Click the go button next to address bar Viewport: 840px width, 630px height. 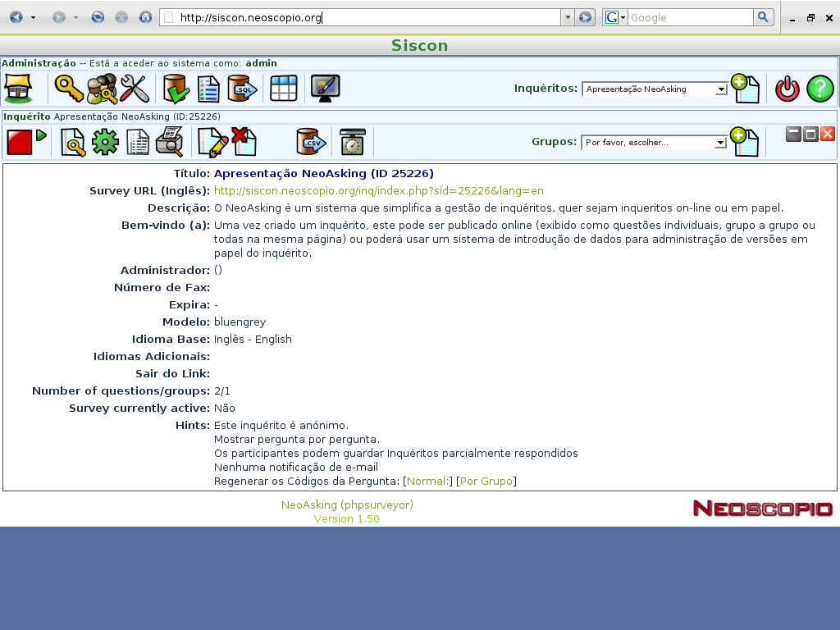[586, 18]
